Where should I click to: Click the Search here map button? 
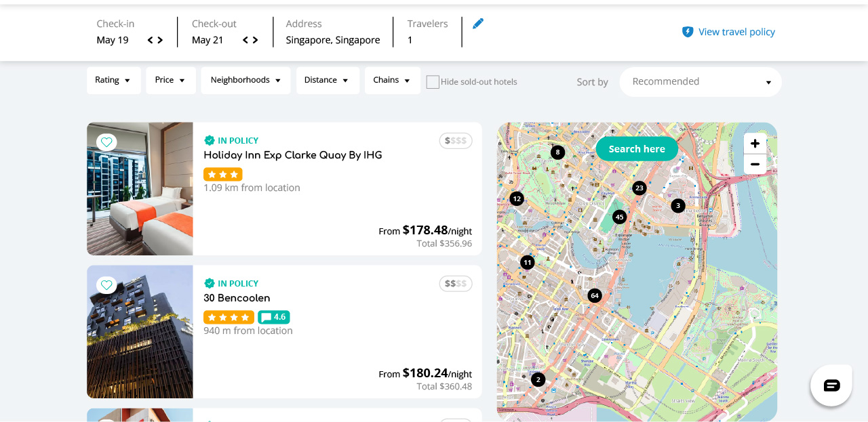tap(637, 149)
